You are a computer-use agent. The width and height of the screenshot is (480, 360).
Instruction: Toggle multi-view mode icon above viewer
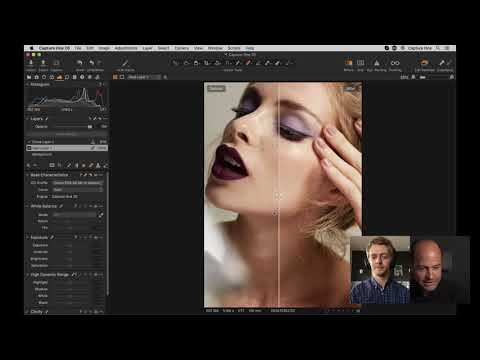tap(115, 77)
